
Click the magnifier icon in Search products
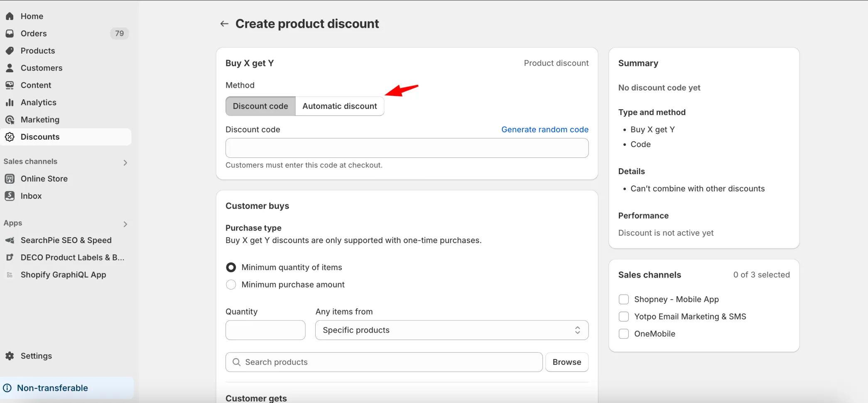236,362
